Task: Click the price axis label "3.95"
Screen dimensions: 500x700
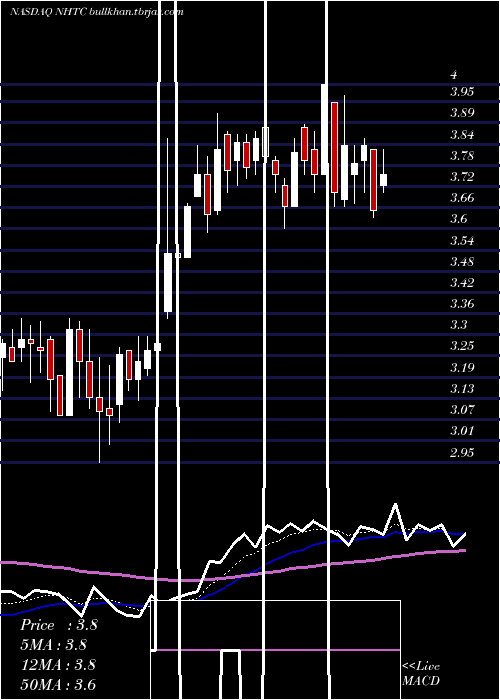Action: [462, 92]
